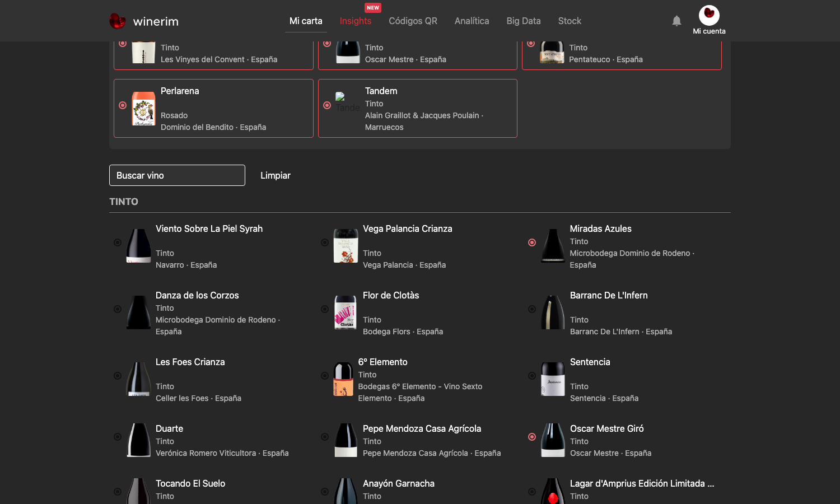Image resolution: width=840 pixels, height=504 pixels.
Task: Click the NEW badge above Insights
Action: (x=373, y=8)
